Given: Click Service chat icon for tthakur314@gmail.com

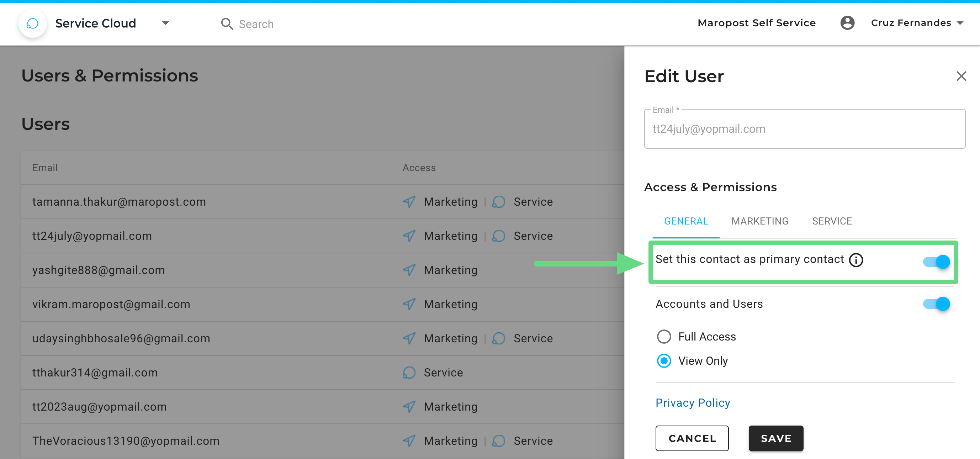Looking at the screenshot, I should (409, 373).
